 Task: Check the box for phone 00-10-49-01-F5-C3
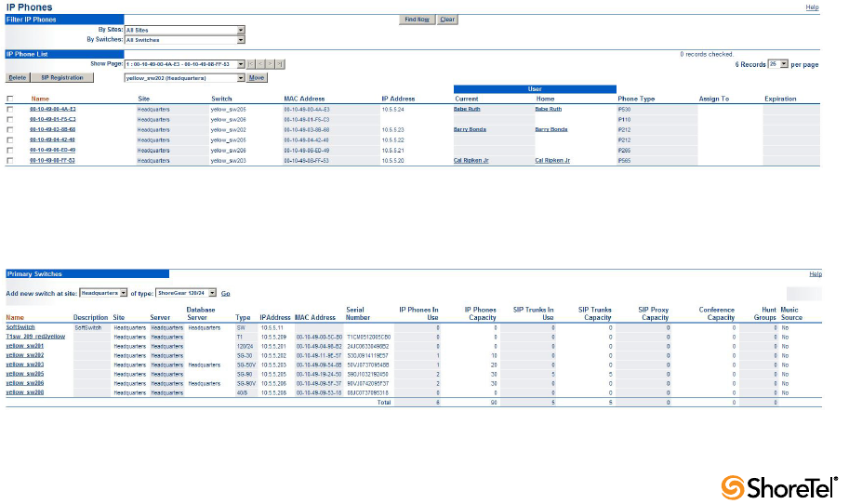pyautogui.click(x=9, y=120)
